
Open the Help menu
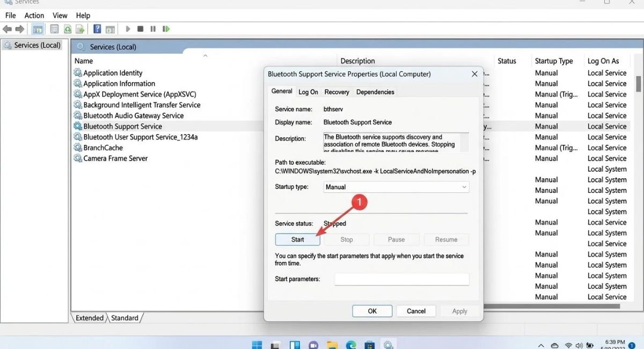click(83, 16)
